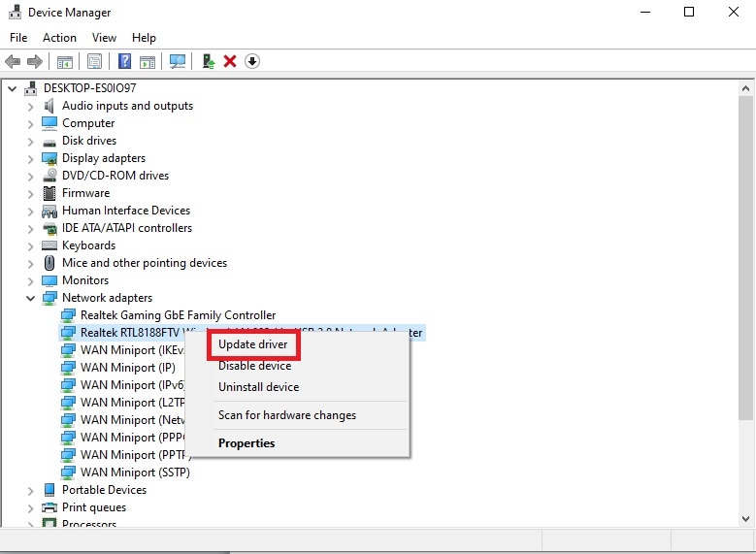756x554 pixels.
Task: Click the Firmware chip icon
Action: (x=49, y=193)
